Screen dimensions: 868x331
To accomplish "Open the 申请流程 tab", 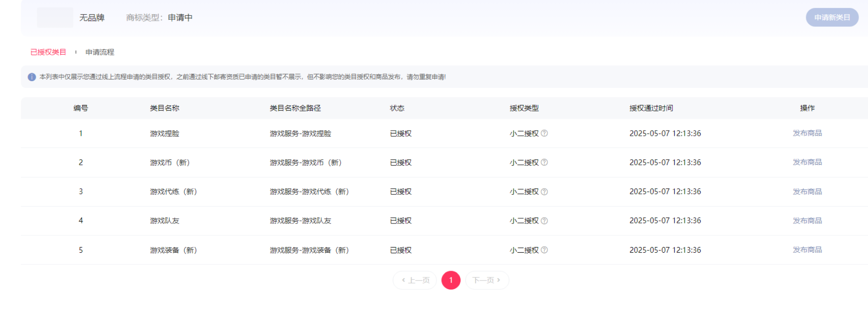I will pyautogui.click(x=99, y=52).
